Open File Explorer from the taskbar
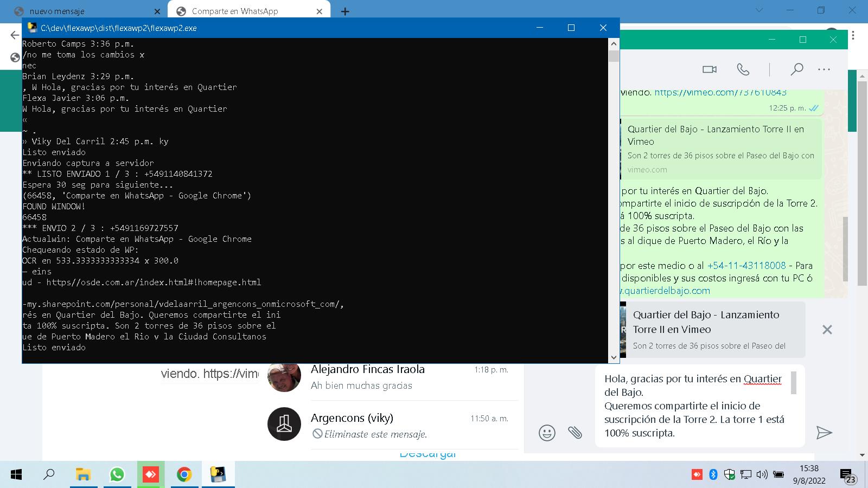Viewport: 868px width, 488px height. click(x=83, y=475)
